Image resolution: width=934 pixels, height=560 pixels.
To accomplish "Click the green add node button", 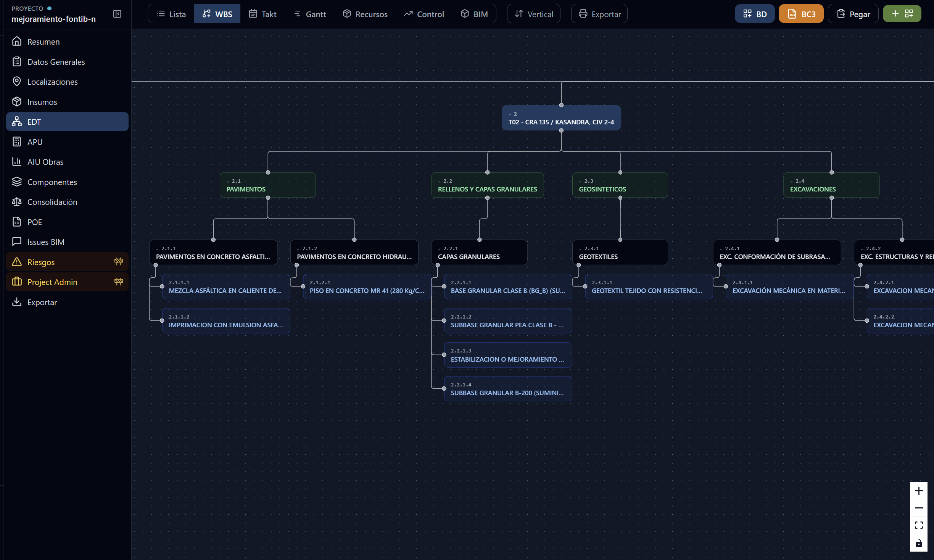I will point(902,14).
